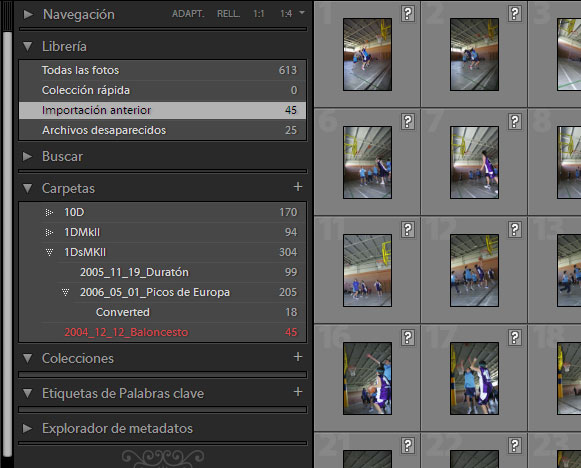Set navigator zoom to ADAPT.
Image resolution: width=581 pixels, height=468 pixels.
coord(188,14)
